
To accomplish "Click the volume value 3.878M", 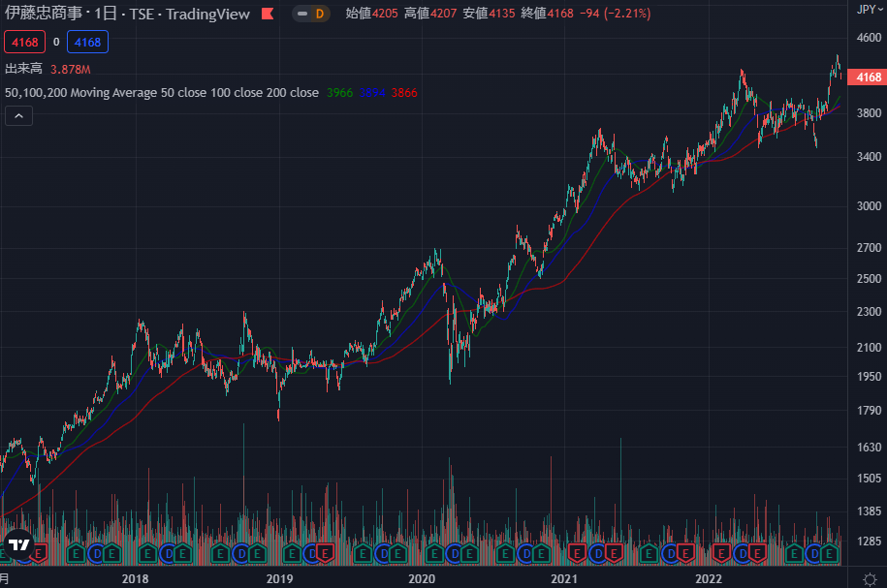I will (x=70, y=70).
